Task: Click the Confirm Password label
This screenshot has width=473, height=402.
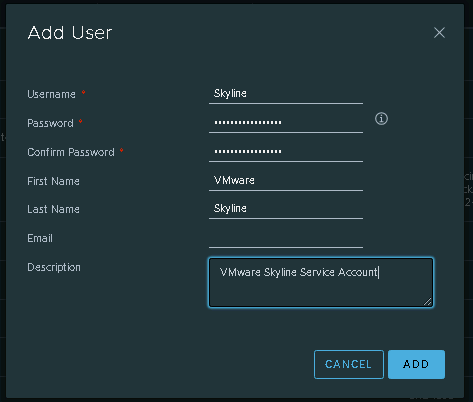Action: point(71,152)
